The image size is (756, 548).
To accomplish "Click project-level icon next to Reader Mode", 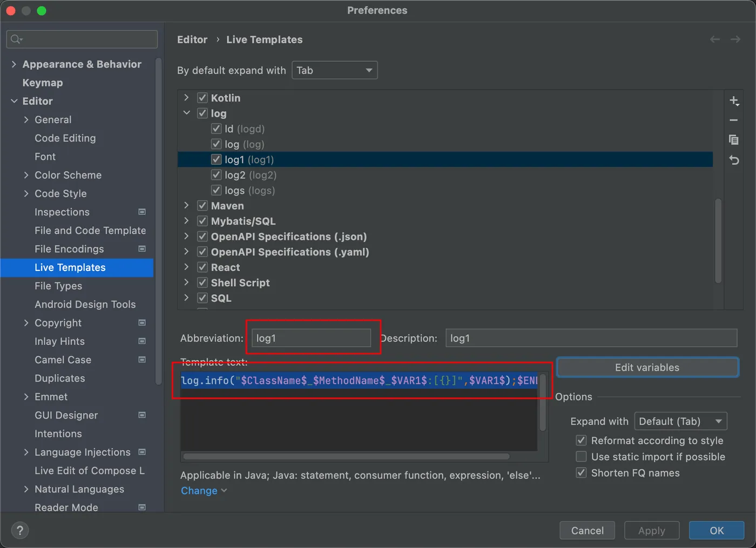I will (142, 508).
